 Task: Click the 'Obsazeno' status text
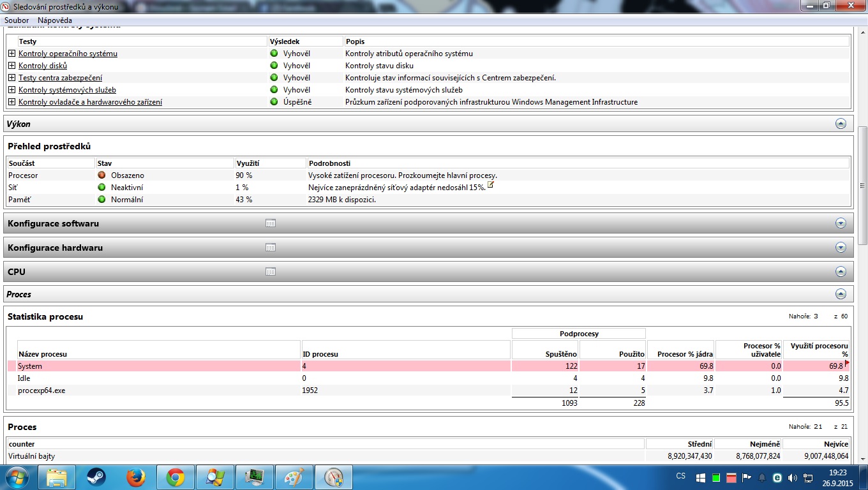(128, 175)
